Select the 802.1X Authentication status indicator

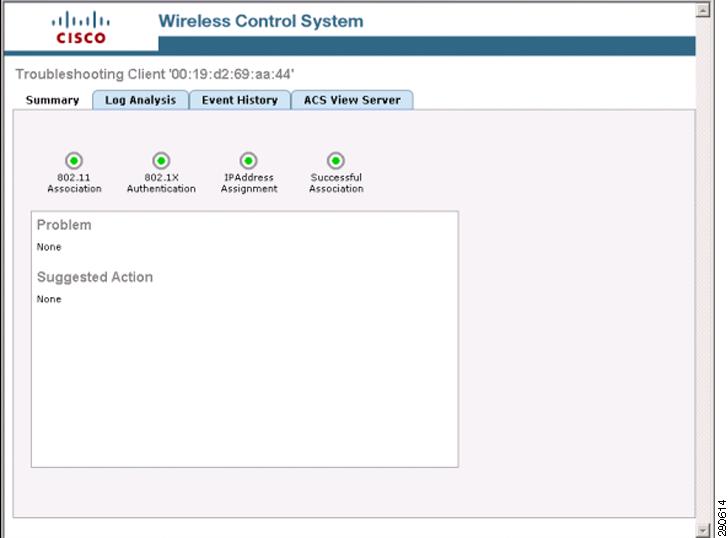coord(161,161)
